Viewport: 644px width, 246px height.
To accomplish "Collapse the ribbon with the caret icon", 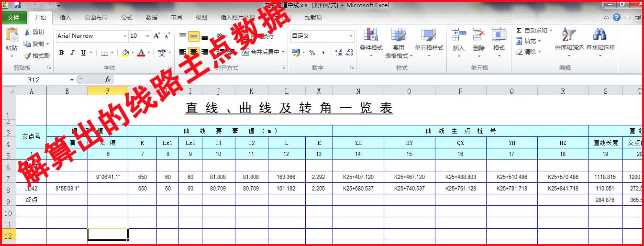I will [x=607, y=18].
